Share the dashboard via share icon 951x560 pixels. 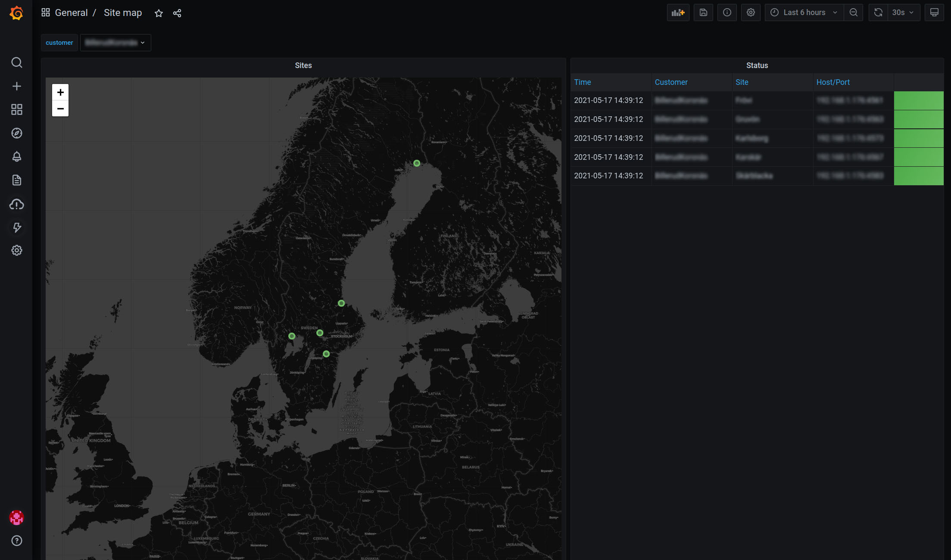pyautogui.click(x=177, y=13)
